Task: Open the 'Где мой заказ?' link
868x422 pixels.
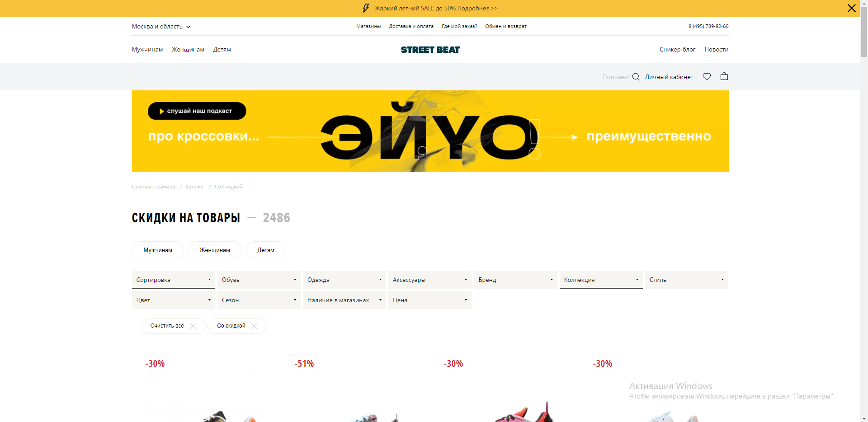Action: pos(459,26)
